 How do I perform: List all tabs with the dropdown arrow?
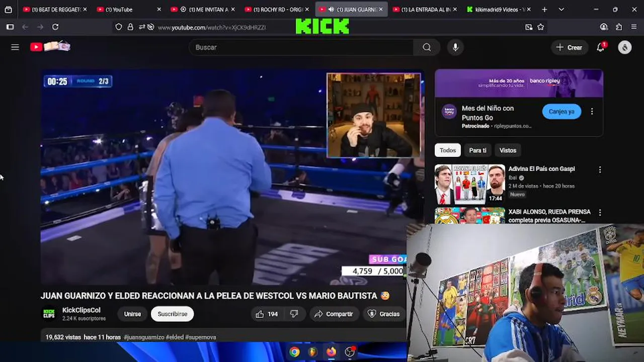pyautogui.click(x=561, y=10)
